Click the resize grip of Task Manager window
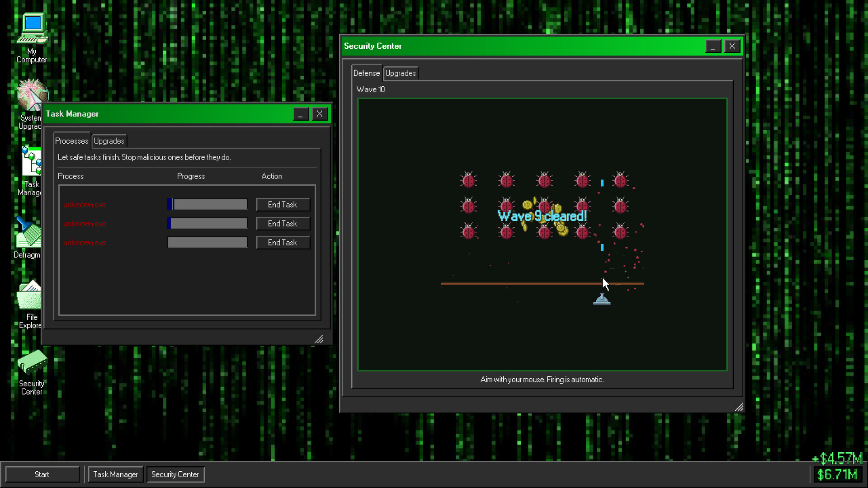The height and width of the screenshot is (488, 868). [x=319, y=339]
